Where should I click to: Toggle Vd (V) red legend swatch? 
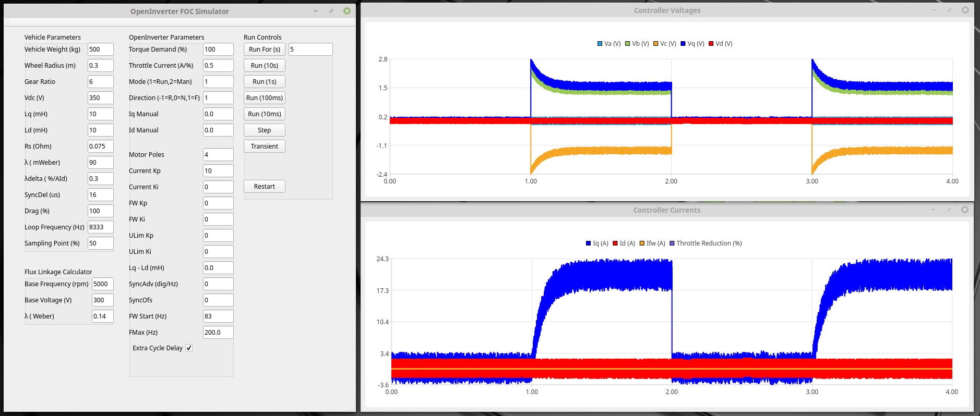pyautogui.click(x=711, y=44)
